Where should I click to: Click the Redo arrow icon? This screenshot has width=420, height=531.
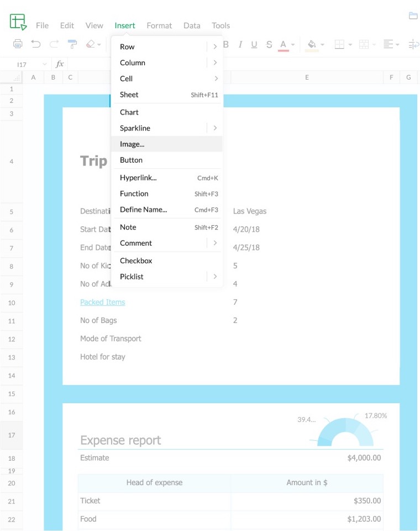54,44
